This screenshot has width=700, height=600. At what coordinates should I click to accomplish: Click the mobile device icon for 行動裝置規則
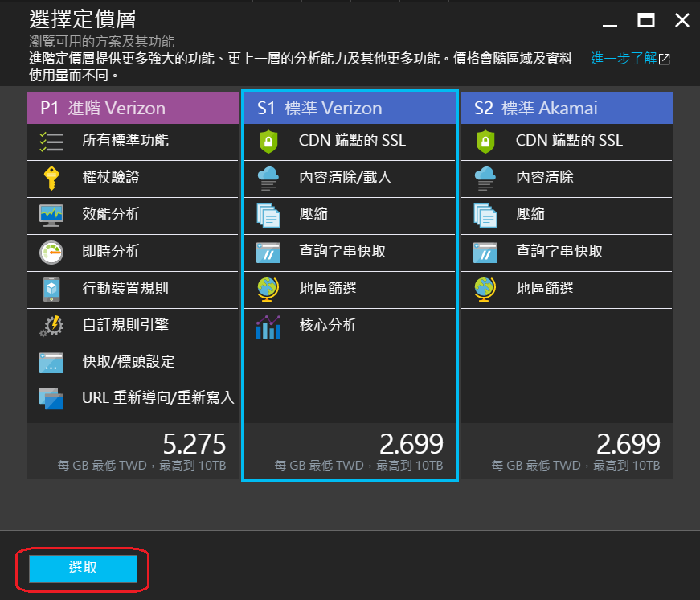point(51,289)
